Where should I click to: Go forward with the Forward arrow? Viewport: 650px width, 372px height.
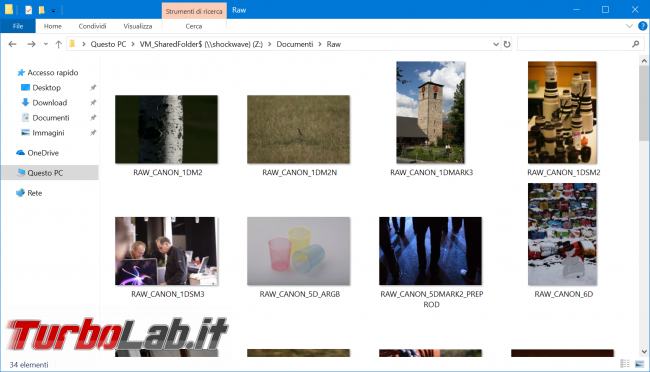click(x=31, y=44)
